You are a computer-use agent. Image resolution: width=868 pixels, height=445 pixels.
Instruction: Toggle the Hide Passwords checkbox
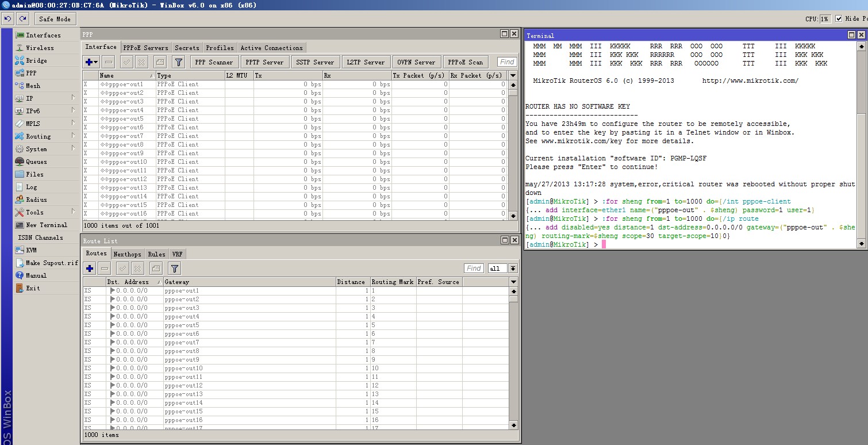(x=839, y=19)
